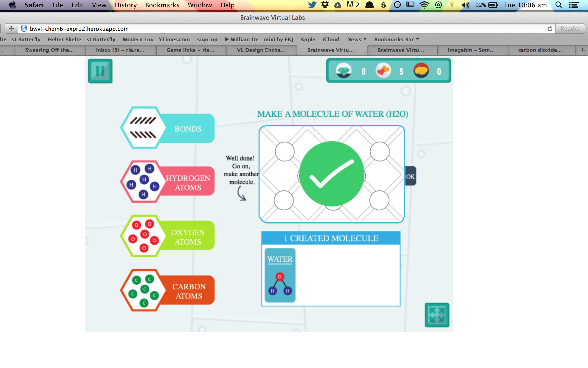Open the Bookmarks menu
The width and height of the screenshot is (588, 368).
click(162, 5)
